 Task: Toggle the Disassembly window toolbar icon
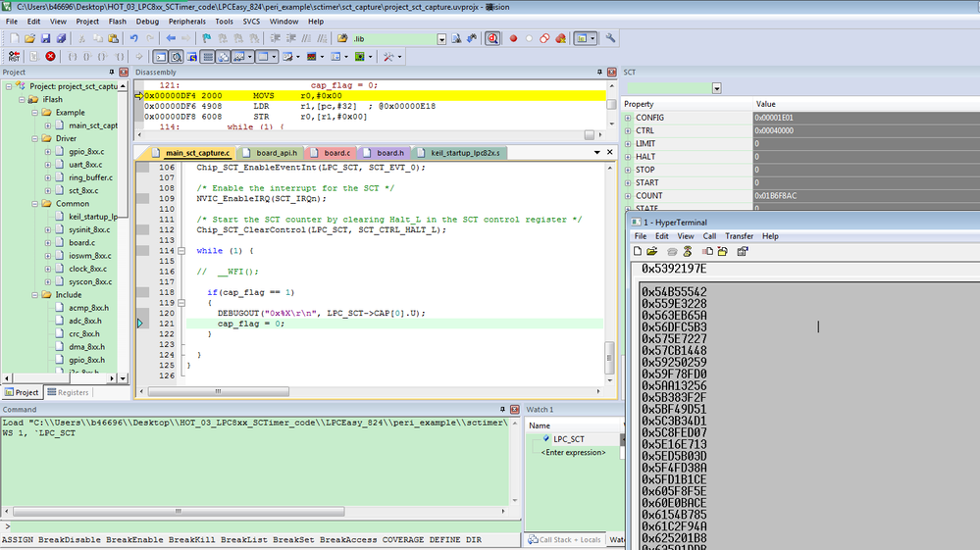(177, 57)
